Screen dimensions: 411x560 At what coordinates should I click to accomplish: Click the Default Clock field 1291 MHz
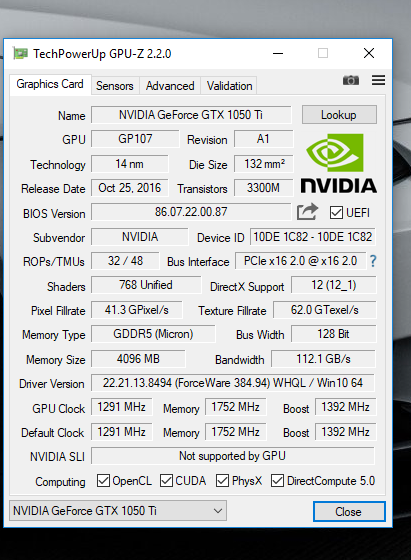click(x=121, y=432)
